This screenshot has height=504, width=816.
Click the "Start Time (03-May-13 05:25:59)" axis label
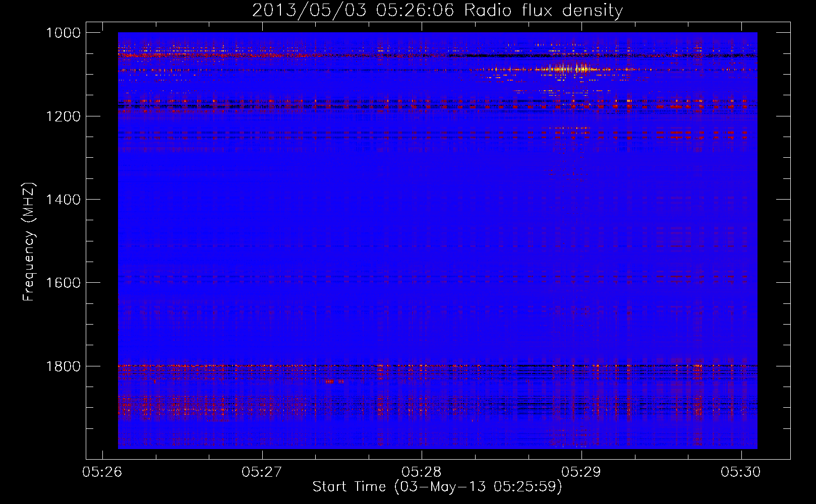click(437, 487)
